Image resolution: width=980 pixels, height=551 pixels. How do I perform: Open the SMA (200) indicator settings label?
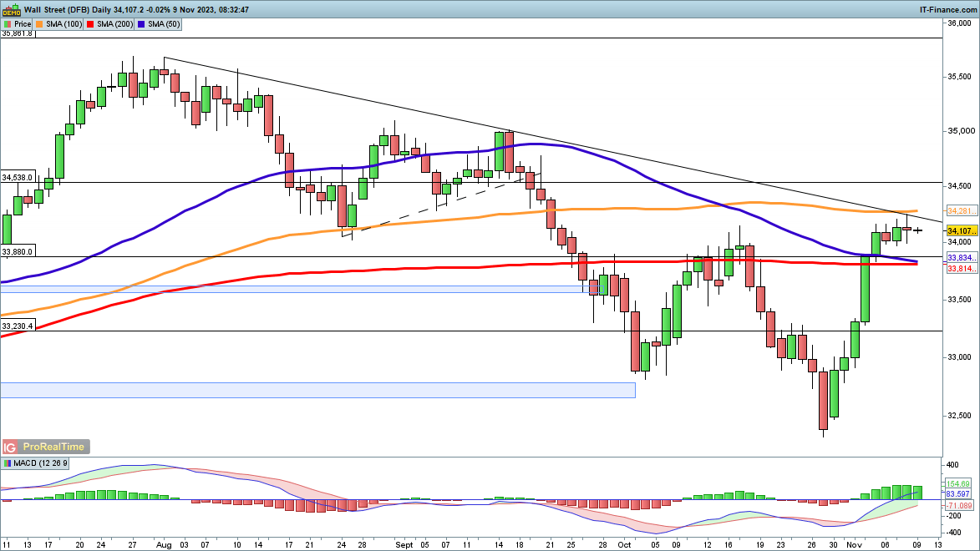(x=113, y=24)
